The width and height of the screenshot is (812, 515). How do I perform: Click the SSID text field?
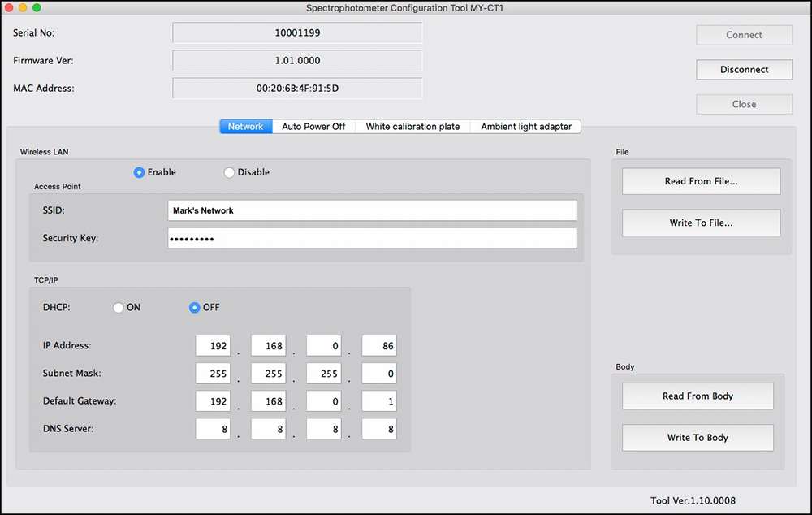(x=372, y=210)
